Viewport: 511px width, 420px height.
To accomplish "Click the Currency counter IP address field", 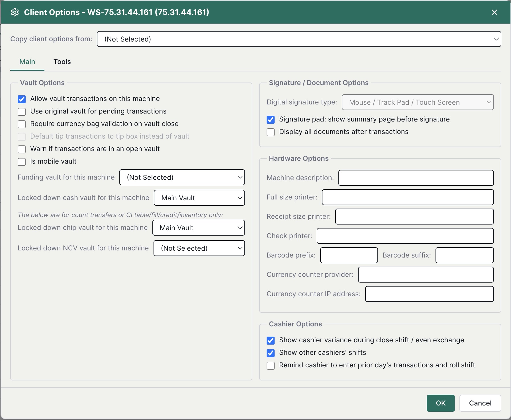I will pos(429,294).
